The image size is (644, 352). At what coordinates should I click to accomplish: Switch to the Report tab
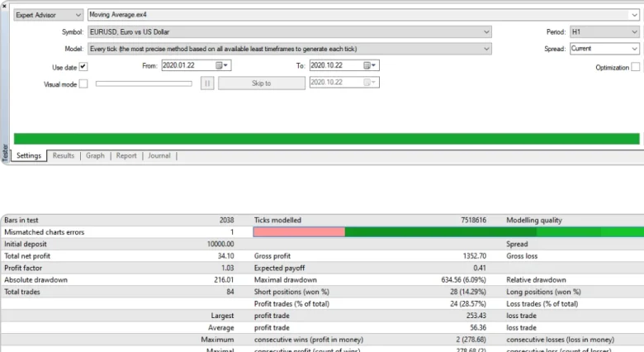(x=126, y=155)
